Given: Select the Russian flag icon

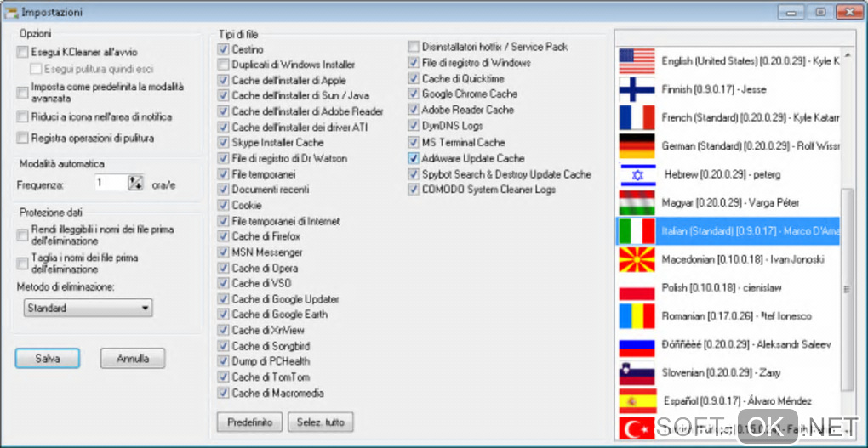Looking at the screenshot, I should coord(637,344).
